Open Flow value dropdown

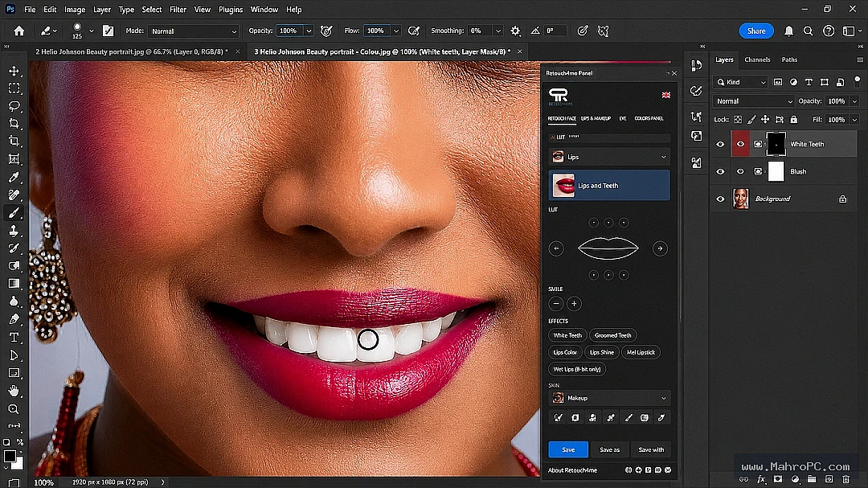(x=395, y=31)
